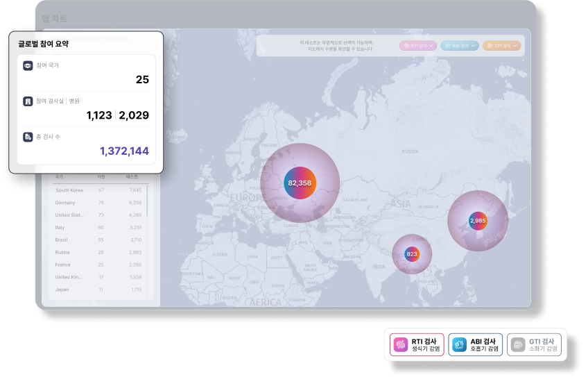588x377 pixels.
Task: Select the Germany row
Action: [x=98, y=203]
